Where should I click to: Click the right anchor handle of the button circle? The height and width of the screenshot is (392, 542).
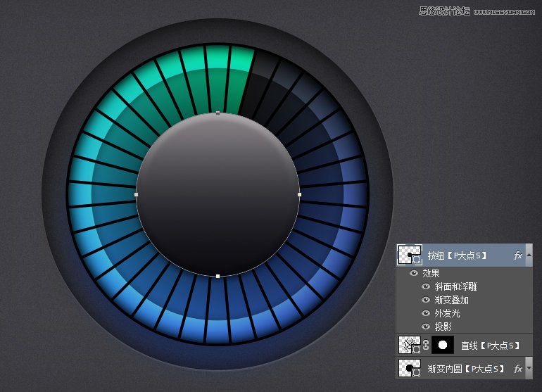pos(299,194)
